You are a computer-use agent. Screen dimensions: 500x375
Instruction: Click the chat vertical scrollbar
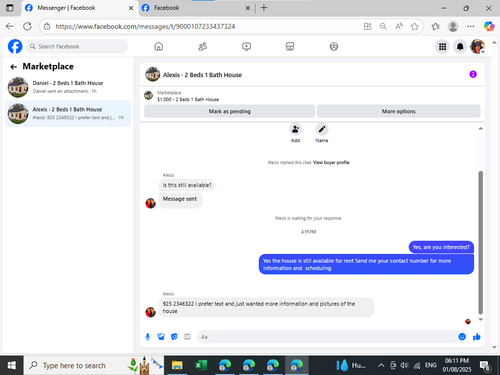[480, 242]
